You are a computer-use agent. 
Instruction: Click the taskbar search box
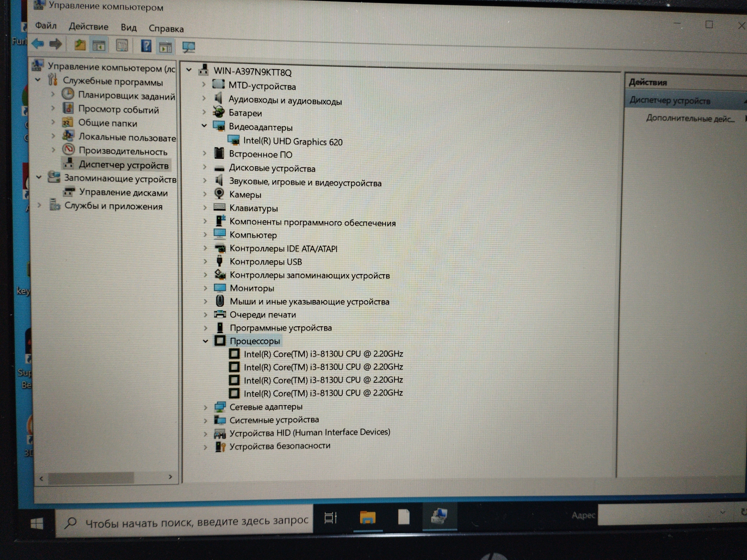(185, 521)
